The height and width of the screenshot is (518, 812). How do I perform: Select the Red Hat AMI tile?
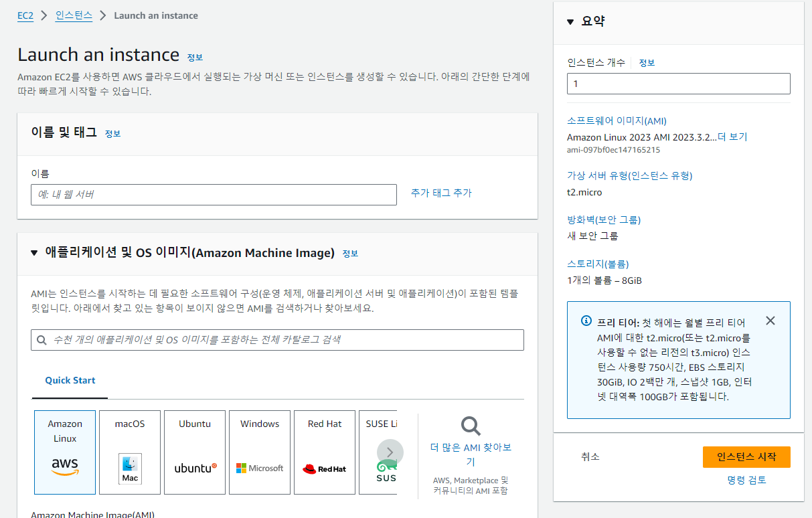coord(325,452)
